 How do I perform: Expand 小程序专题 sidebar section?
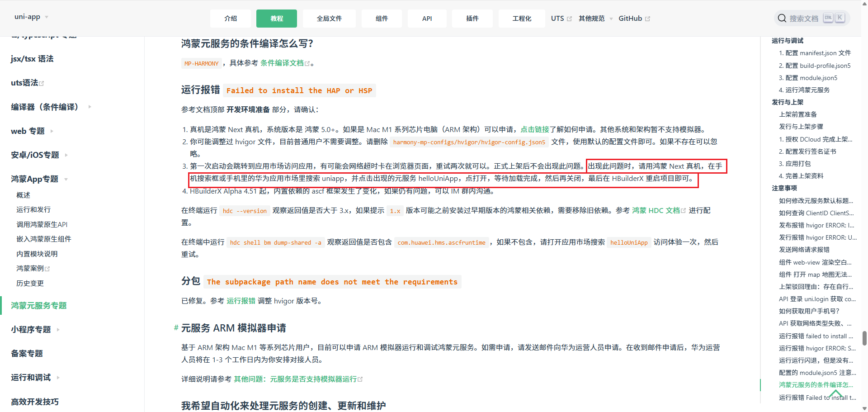tap(35, 330)
